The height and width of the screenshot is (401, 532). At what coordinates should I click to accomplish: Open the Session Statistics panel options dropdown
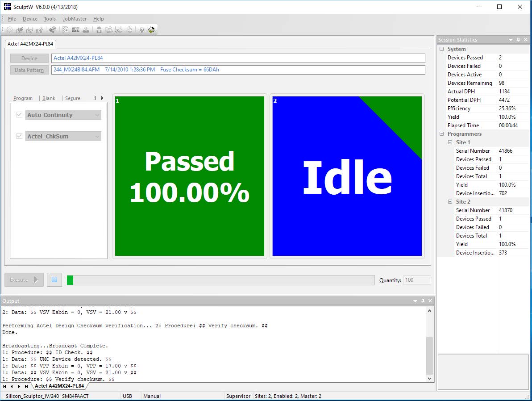(511, 40)
